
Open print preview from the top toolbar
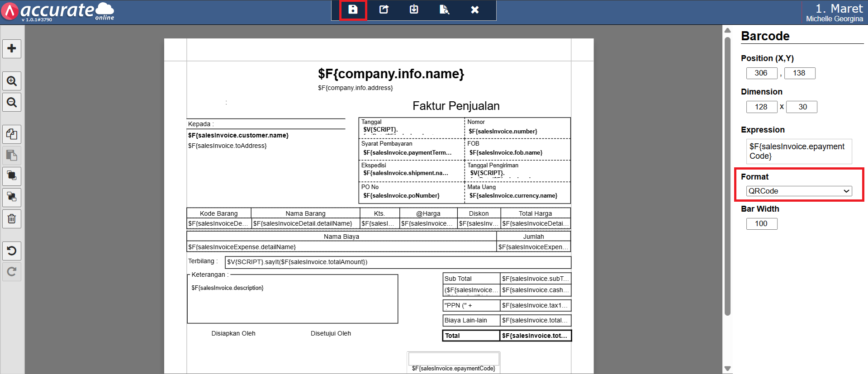[444, 10]
